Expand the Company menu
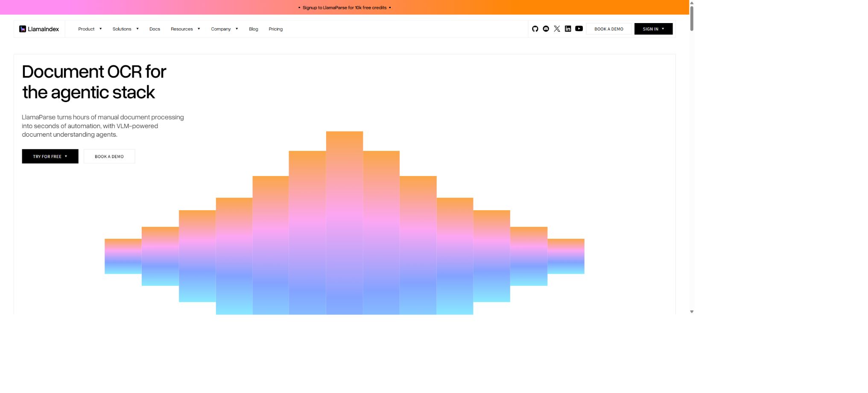The height and width of the screenshot is (393, 868). (x=225, y=29)
